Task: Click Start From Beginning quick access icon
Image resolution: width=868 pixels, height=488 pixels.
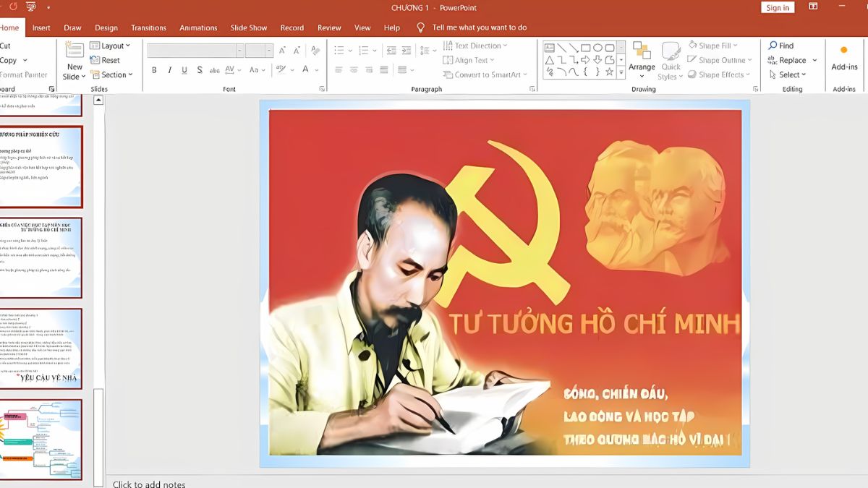Action: (31, 7)
